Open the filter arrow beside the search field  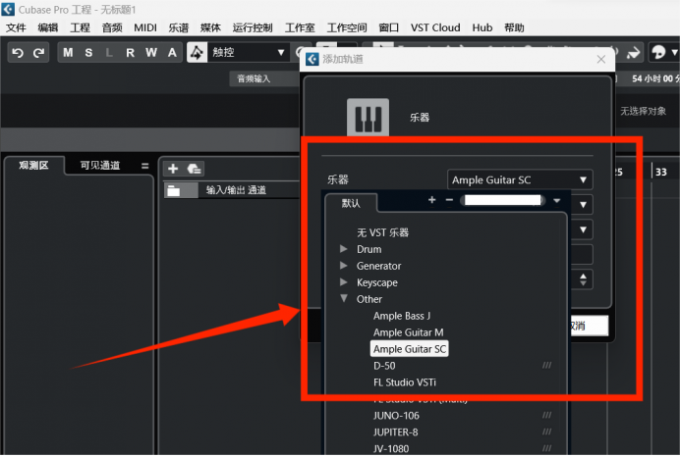(557, 200)
